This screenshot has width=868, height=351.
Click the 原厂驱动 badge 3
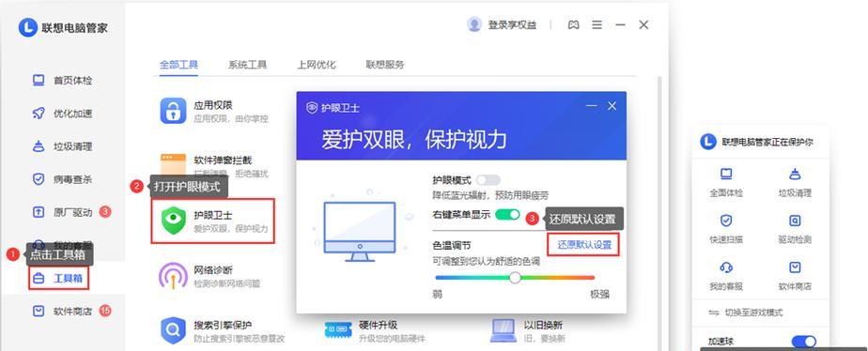[105, 212]
